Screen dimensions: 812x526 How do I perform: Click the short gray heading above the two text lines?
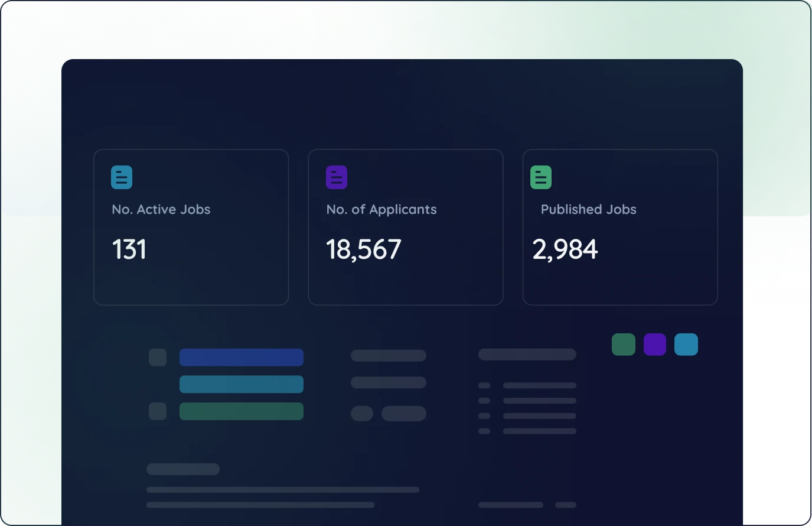(x=183, y=469)
